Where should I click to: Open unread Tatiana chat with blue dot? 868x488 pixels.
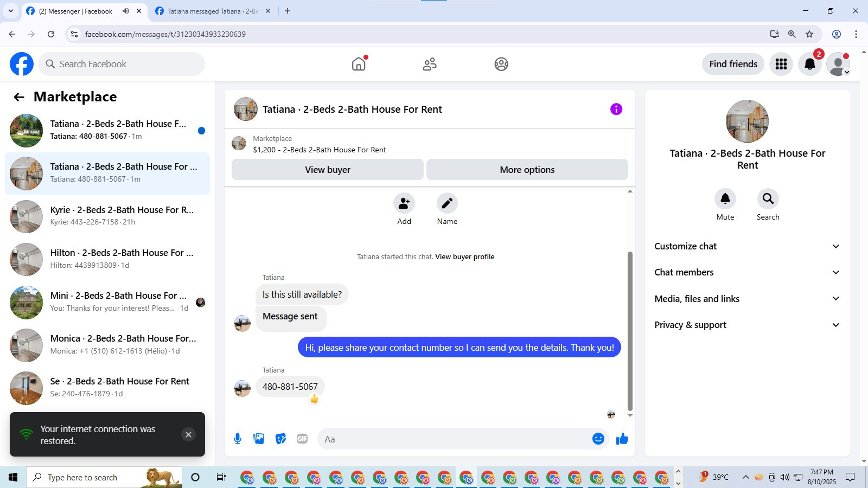(107, 130)
